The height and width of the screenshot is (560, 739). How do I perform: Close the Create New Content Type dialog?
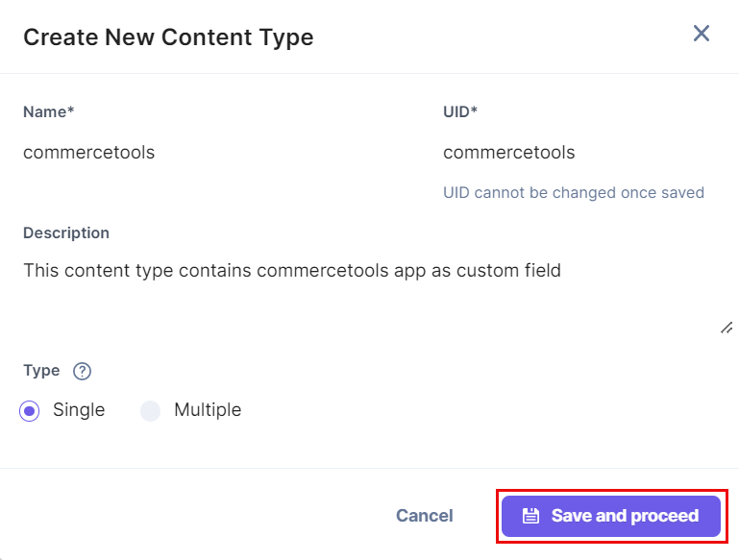(702, 34)
